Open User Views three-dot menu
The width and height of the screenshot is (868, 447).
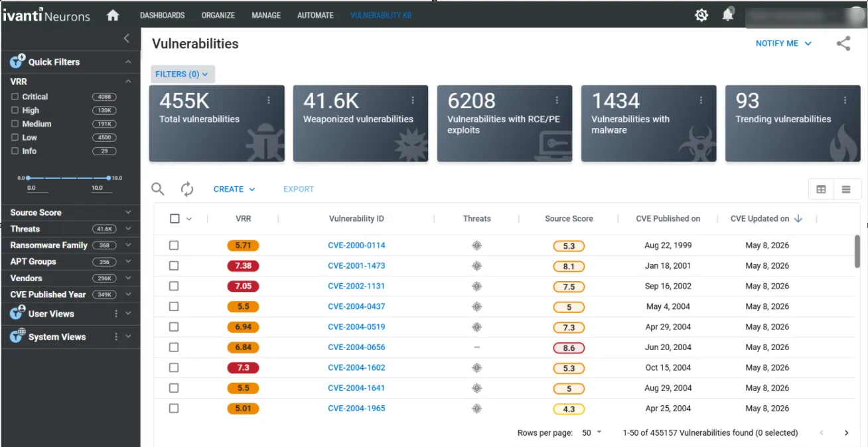click(116, 314)
